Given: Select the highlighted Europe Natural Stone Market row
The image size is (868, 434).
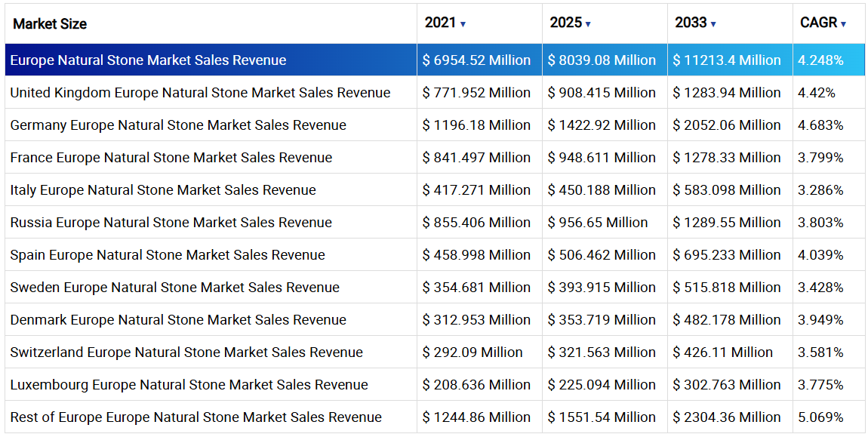Looking at the screenshot, I should [x=148, y=60].
